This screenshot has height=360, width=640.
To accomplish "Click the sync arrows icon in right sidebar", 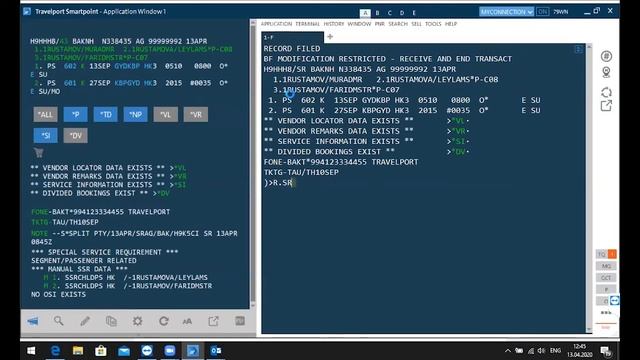I will (x=606, y=92).
